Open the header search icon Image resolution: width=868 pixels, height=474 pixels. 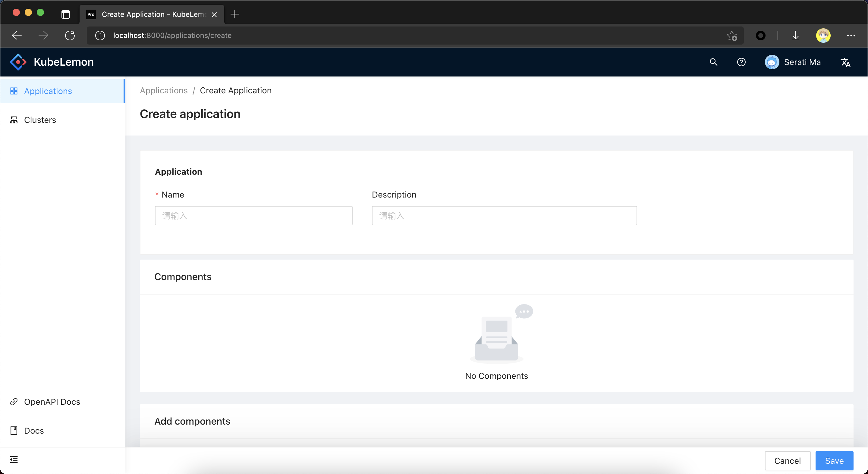713,62
